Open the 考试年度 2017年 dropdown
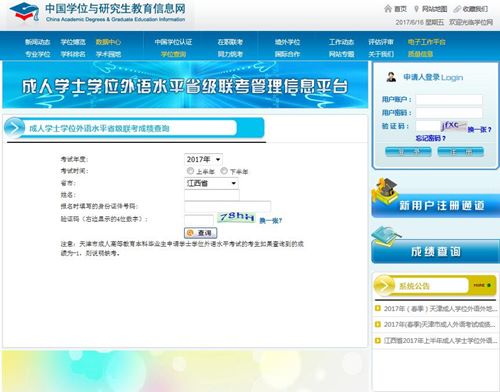The width and height of the screenshot is (500, 392). click(203, 159)
